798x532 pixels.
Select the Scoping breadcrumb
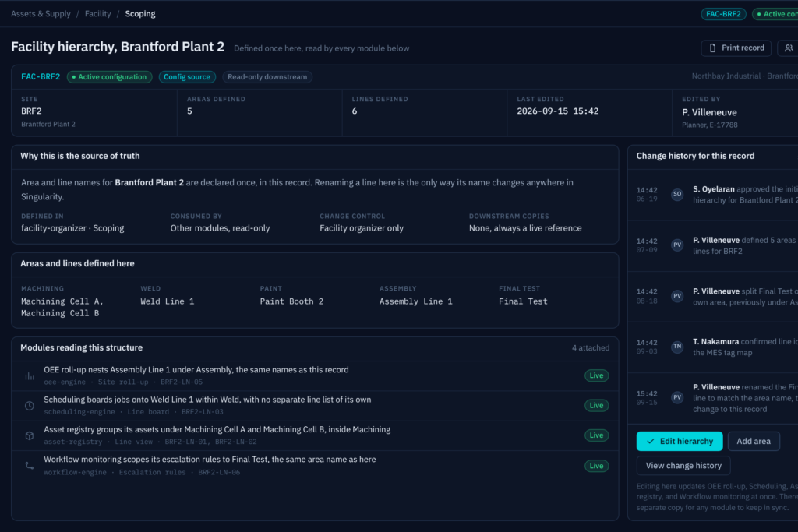140,14
